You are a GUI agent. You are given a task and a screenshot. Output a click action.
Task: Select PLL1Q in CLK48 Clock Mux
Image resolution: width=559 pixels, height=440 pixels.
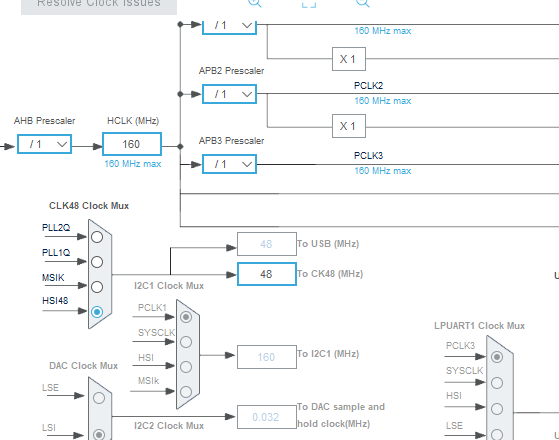pyautogui.click(x=97, y=262)
